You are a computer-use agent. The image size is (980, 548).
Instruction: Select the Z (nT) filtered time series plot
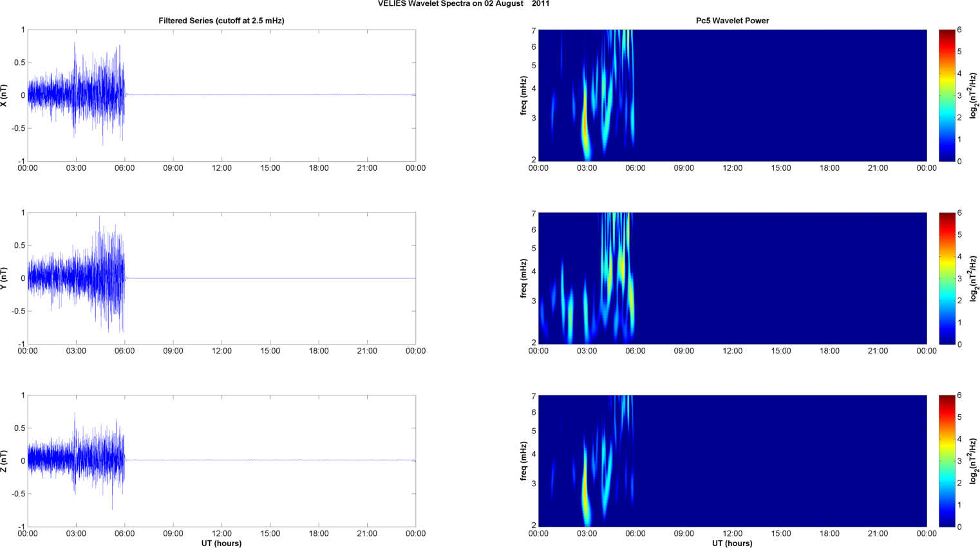pyautogui.click(x=221, y=461)
